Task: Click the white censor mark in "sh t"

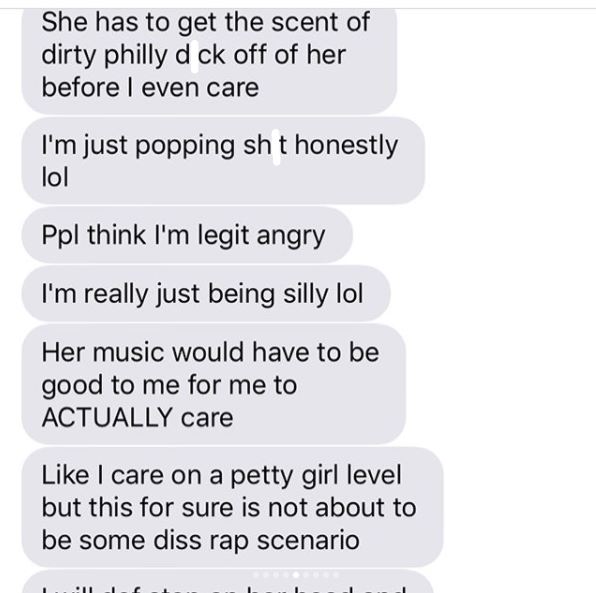Action: click(x=276, y=147)
